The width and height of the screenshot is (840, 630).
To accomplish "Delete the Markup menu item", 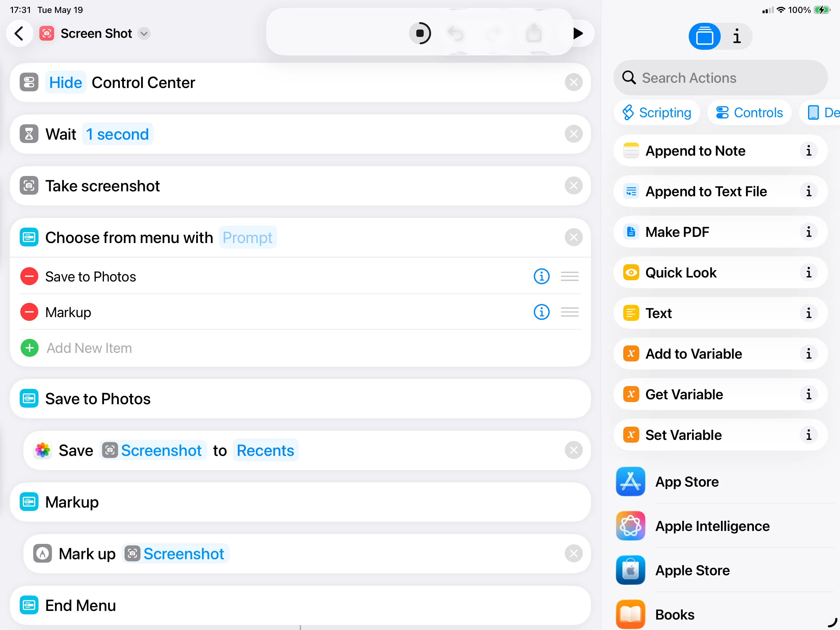I will 29,312.
